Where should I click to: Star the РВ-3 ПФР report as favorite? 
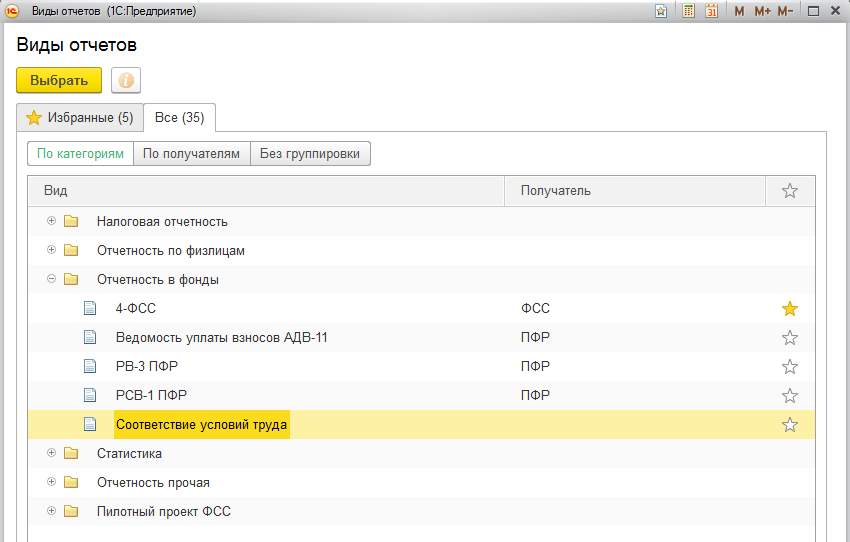pyautogui.click(x=790, y=367)
